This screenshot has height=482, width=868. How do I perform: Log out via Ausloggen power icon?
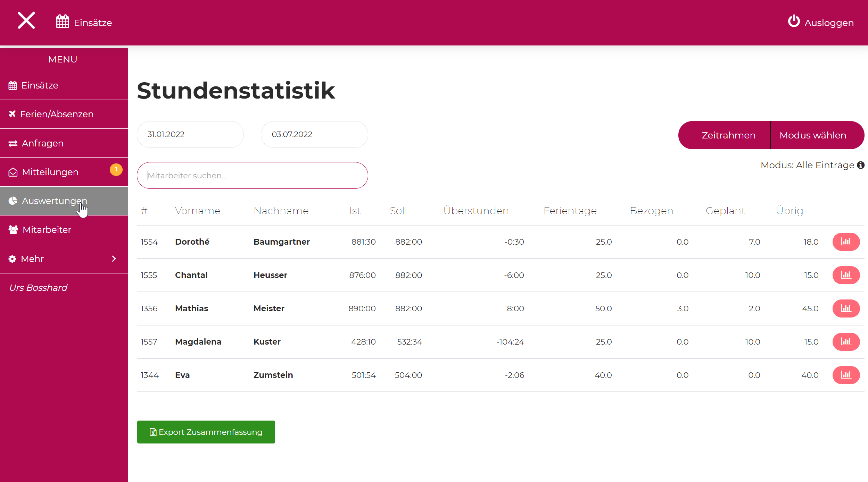(794, 22)
